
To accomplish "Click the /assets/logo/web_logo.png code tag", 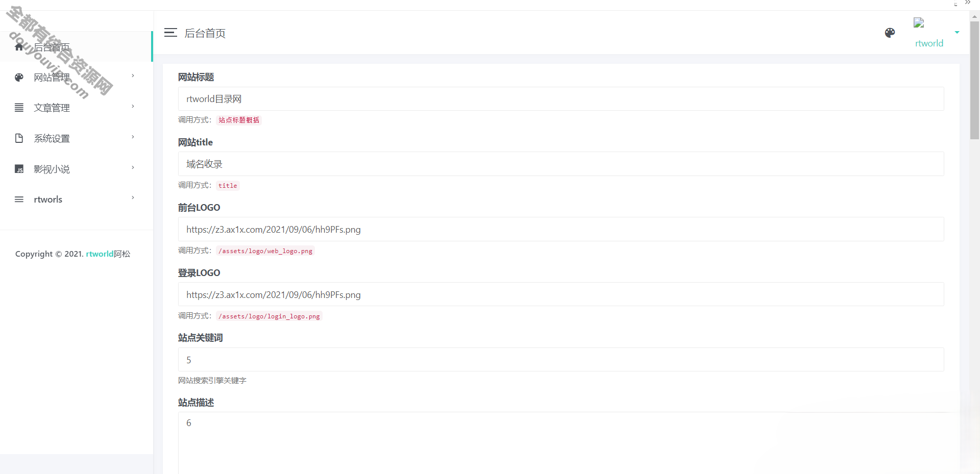I will (265, 251).
